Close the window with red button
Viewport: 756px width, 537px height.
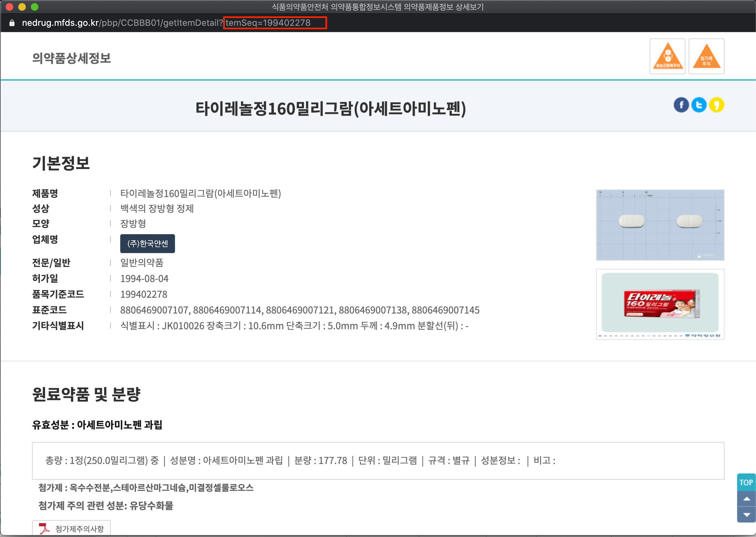pos(9,7)
